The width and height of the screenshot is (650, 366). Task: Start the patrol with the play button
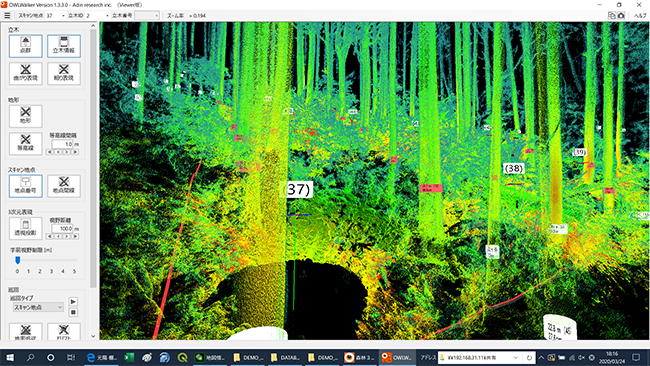pos(73,301)
